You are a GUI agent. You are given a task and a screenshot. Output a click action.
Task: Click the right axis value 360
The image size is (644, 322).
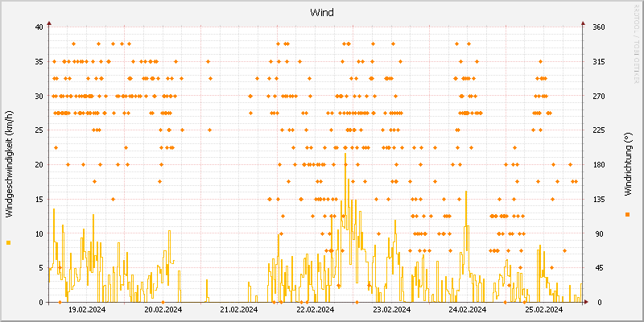599,27
